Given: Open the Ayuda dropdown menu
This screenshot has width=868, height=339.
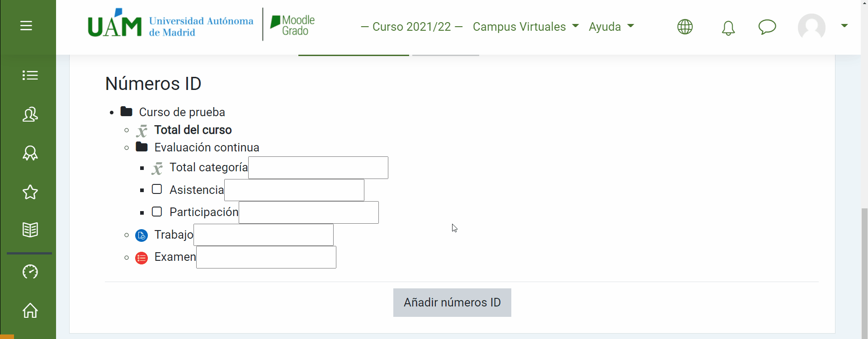Looking at the screenshot, I should point(611,27).
